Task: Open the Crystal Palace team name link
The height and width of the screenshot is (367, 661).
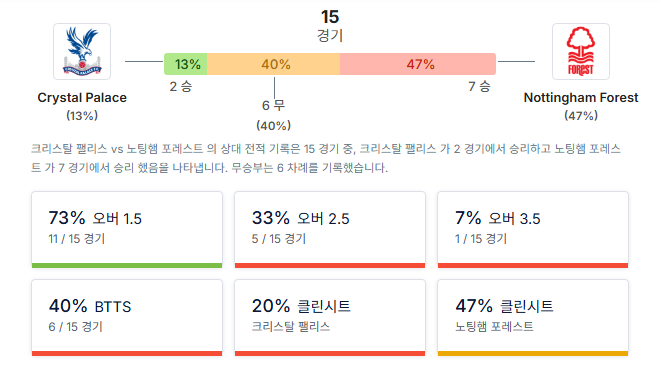Action: tap(82, 98)
